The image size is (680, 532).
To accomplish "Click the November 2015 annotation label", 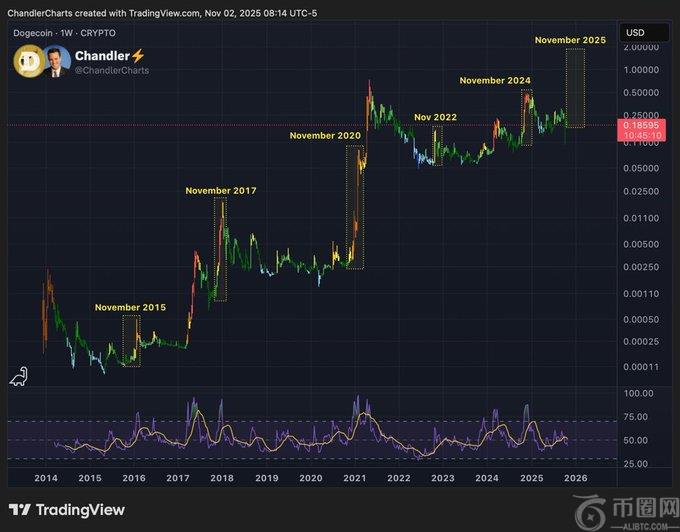I will click(x=130, y=307).
